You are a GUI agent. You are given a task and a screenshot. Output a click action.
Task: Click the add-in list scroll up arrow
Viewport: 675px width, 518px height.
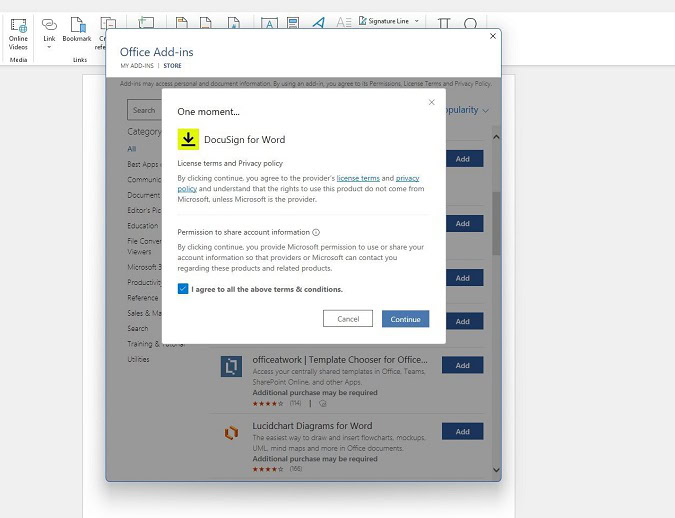(496, 137)
